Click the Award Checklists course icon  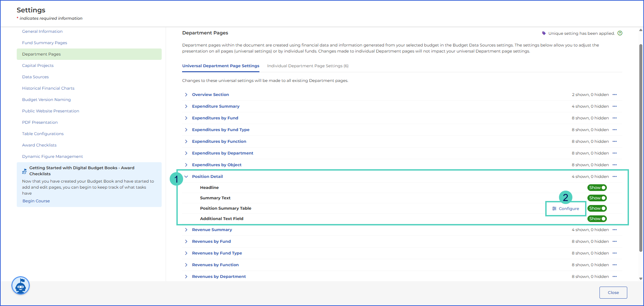(x=24, y=171)
